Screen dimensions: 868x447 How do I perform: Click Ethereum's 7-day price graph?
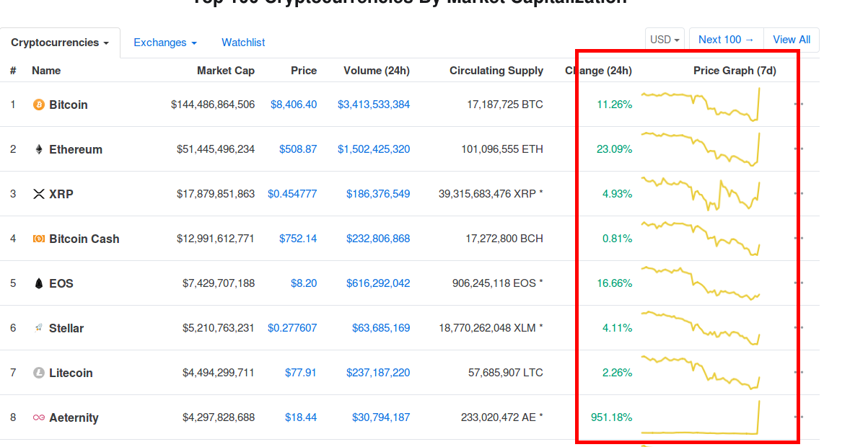pyautogui.click(x=701, y=149)
